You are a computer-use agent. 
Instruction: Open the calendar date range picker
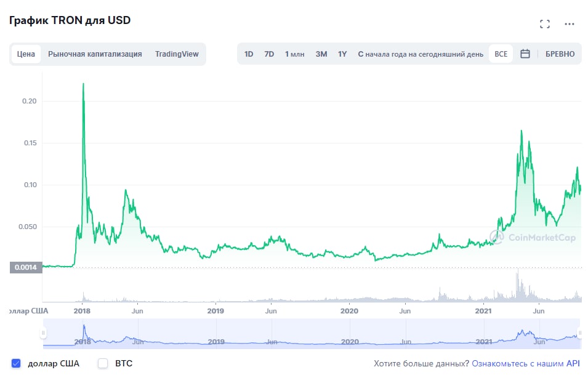point(525,54)
